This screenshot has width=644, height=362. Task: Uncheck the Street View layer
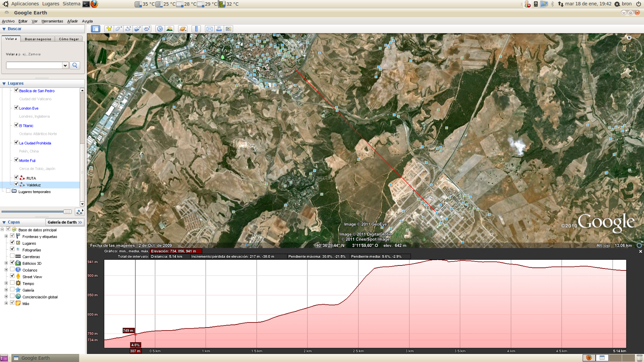pyautogui.click(x=12, y=275)
